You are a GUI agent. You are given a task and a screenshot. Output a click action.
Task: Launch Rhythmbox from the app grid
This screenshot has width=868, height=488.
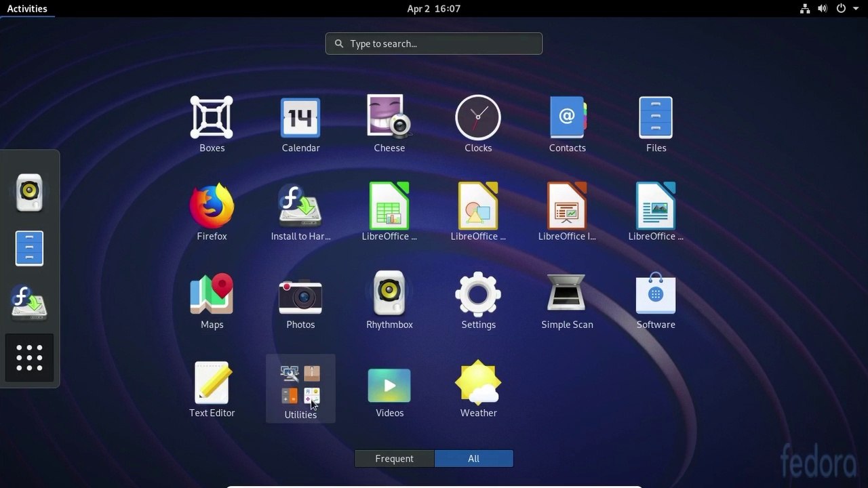(x=389, y=293)
